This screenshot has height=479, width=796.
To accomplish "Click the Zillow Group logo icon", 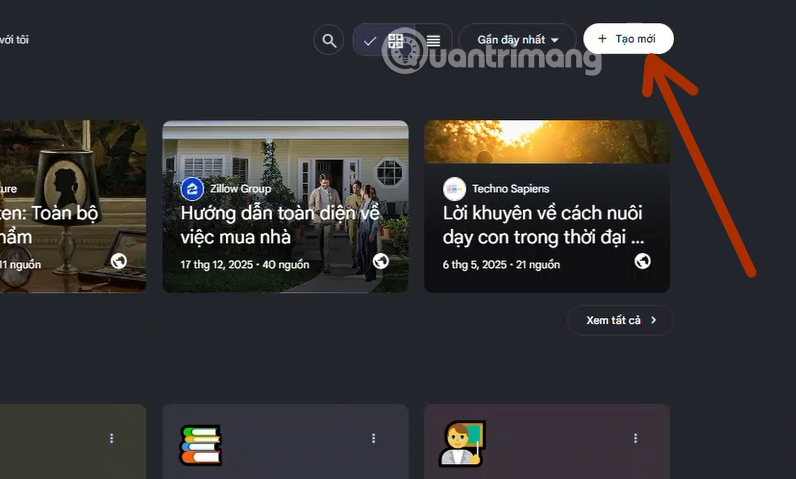I will pos(192,189).
